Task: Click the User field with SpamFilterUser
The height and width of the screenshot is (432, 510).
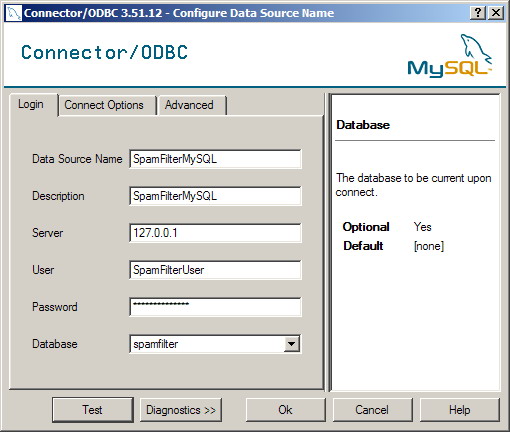Action: coord(215,270)
